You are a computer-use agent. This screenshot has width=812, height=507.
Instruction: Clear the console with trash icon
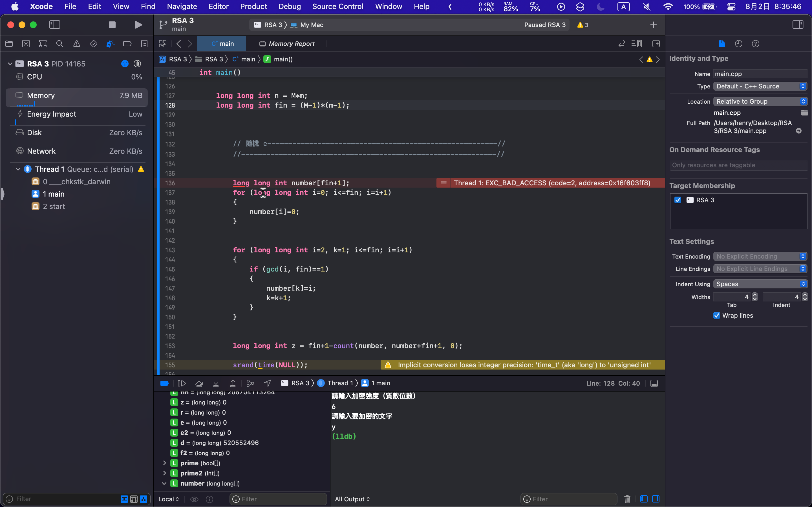tap(627, 499)
